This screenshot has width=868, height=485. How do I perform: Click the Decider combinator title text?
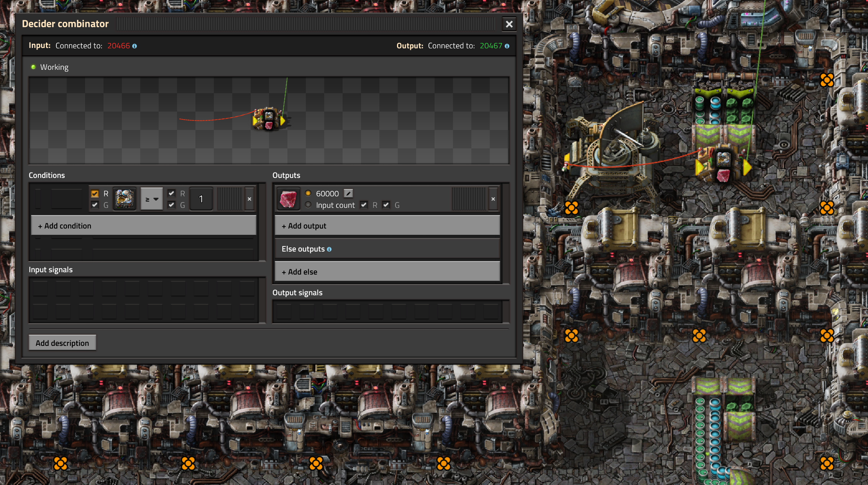(65, 24)
